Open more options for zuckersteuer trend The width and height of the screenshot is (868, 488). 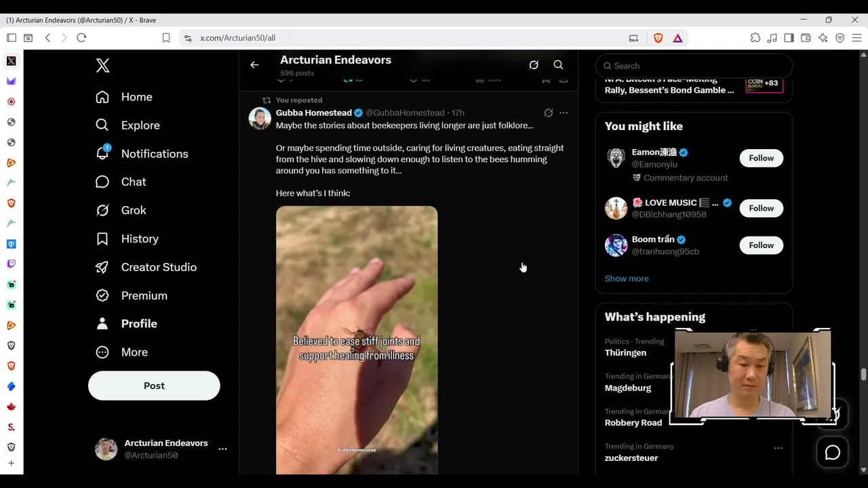778,448
